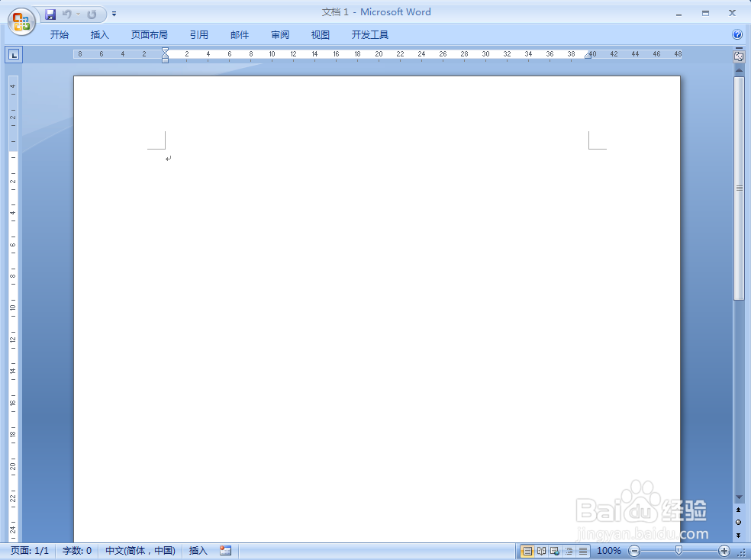This screenshot has height=560, width=751.
Task: Open the undo history dropdown arrow
Action: [78, 14]
